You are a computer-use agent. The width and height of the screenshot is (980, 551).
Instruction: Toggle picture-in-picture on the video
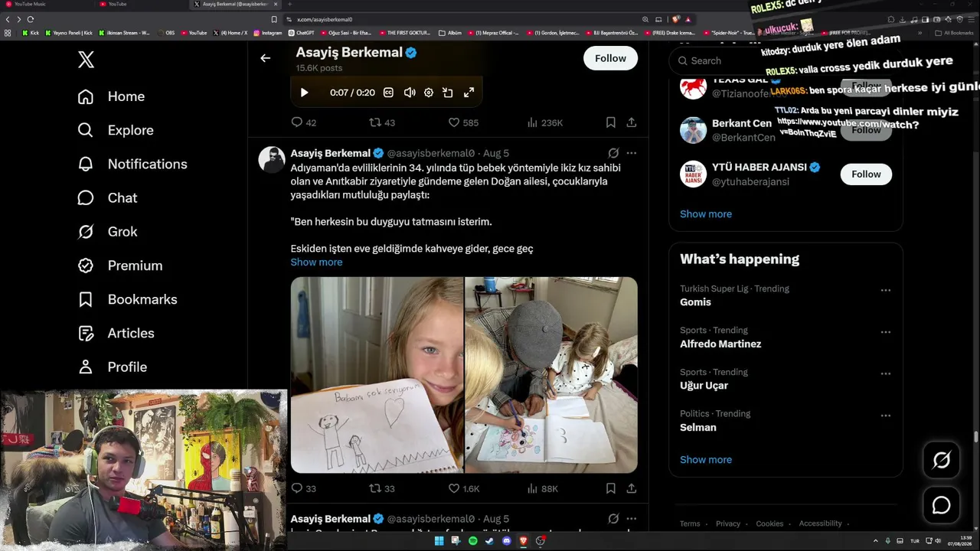pyautogui.click(x=448, y=93)
